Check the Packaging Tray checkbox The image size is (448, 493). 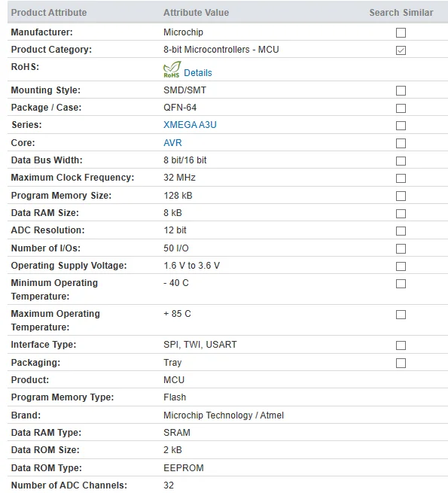[401, 363]
